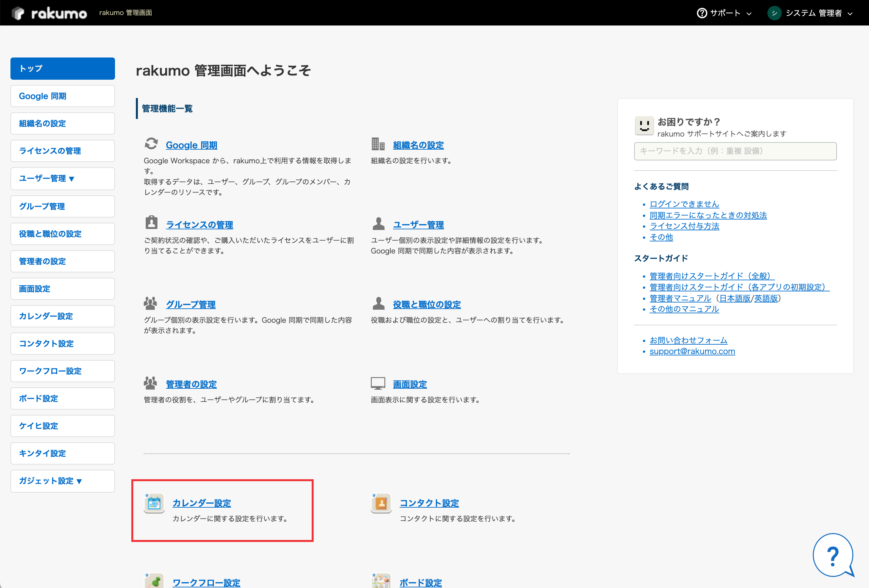The image size is (869, 588).
Task: Click the 管理者の設定 link in main list
Action: pyautogui.click(x=191, y=384)
